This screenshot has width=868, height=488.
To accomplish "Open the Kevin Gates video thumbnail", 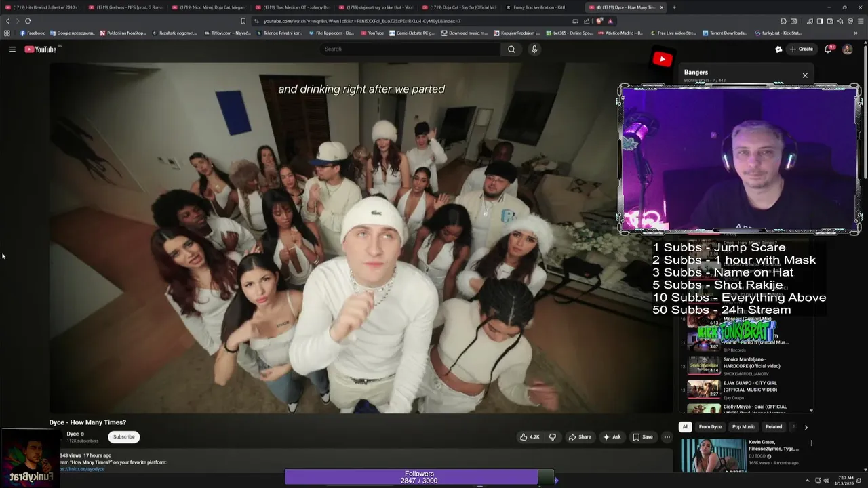I will 712,455.
